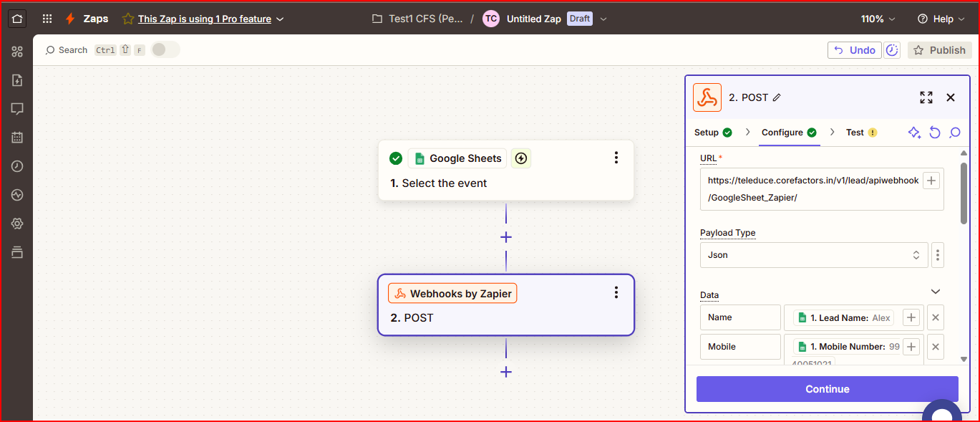The width and height of the screenshot is (980, 422).
Task: Remove the Name data row
Action: pyautogui.click(x=936, y=317)
